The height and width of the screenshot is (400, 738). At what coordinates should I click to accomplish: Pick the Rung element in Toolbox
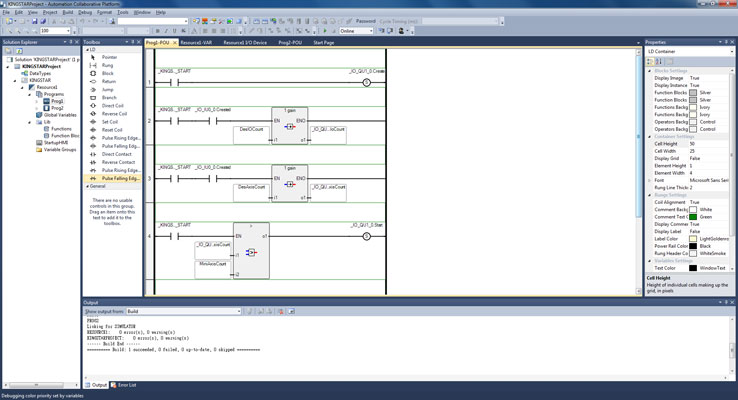pyautogui.click(x=113, y=65)
